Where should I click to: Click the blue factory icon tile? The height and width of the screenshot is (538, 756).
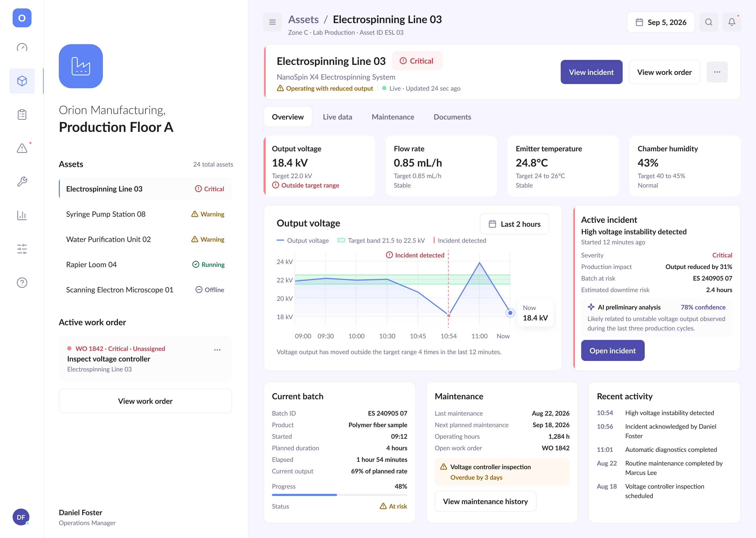[x=81, y=66]
